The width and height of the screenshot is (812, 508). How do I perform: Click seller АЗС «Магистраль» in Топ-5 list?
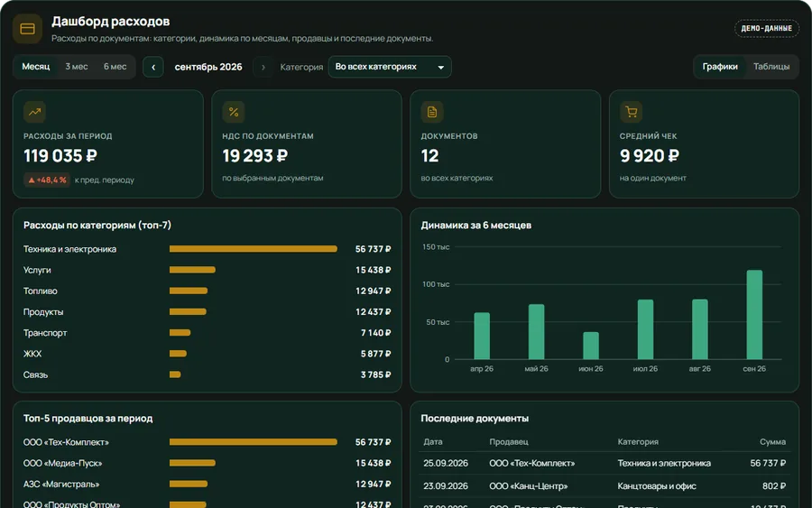pyautogui.click(x=61, y=485)
